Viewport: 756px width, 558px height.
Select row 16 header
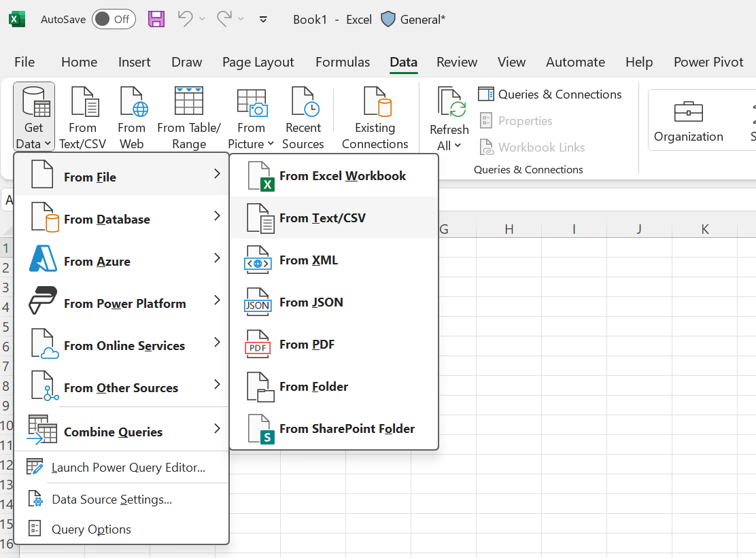click(7, 544)
